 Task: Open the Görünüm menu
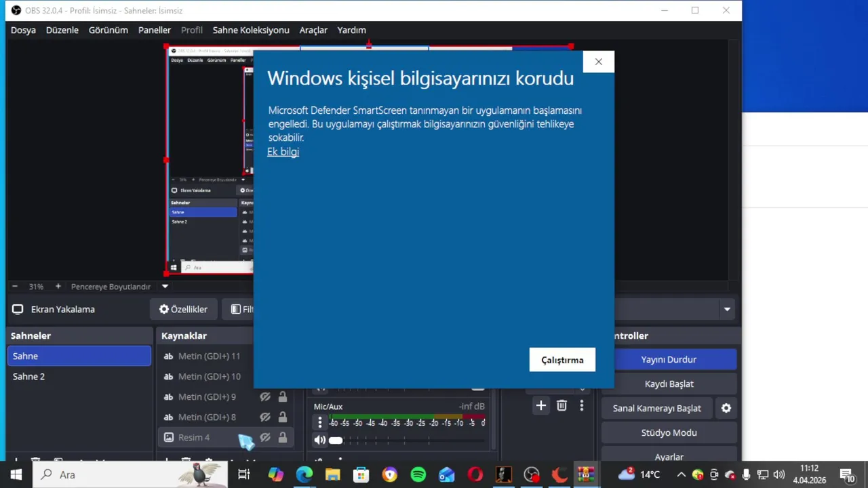click(x=108, y=30)
